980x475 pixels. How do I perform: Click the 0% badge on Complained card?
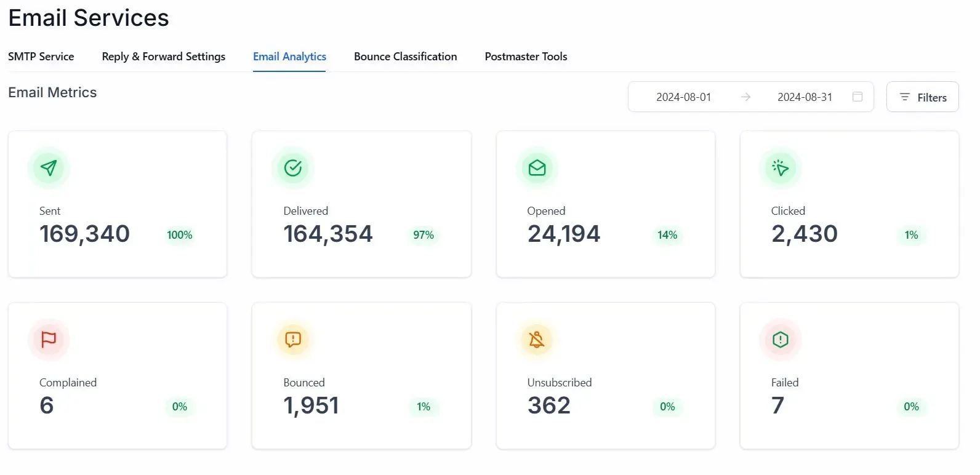(180, 407)
